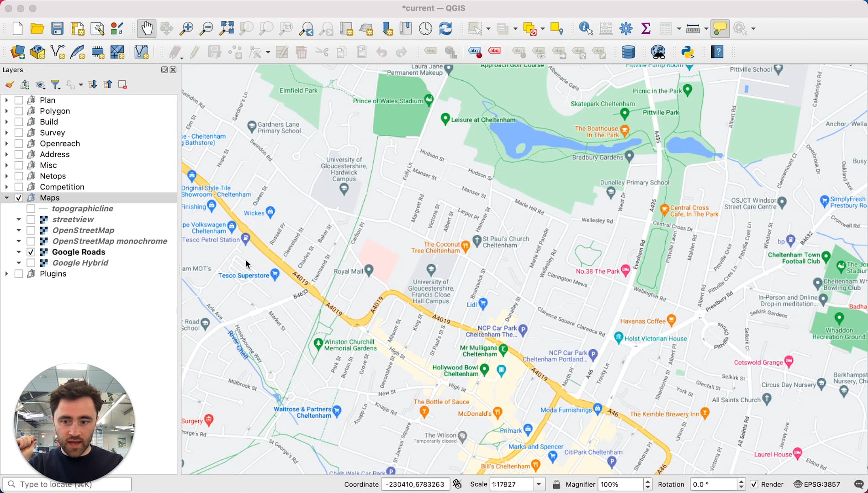
Task: Toggle the Maps group checkbox
Action: point(19,198)
